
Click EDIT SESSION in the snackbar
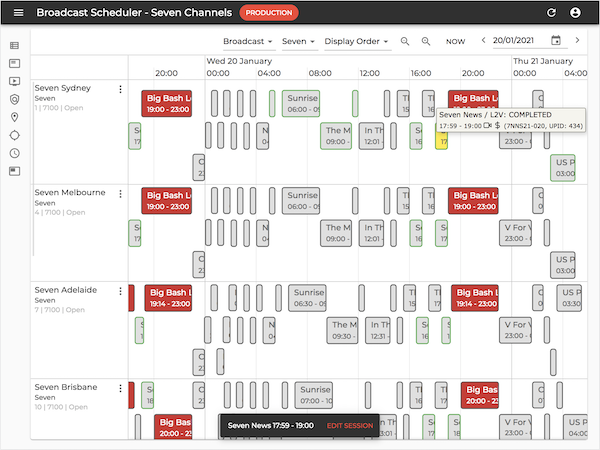(350, 426)
